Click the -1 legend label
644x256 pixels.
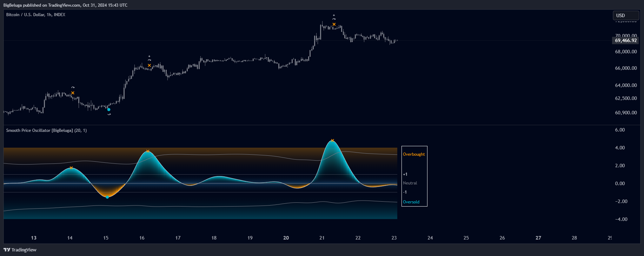405,192
